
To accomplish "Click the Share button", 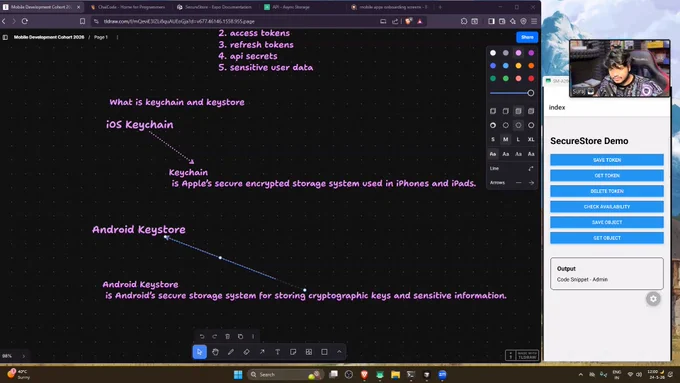I will (x=527, y=37).
